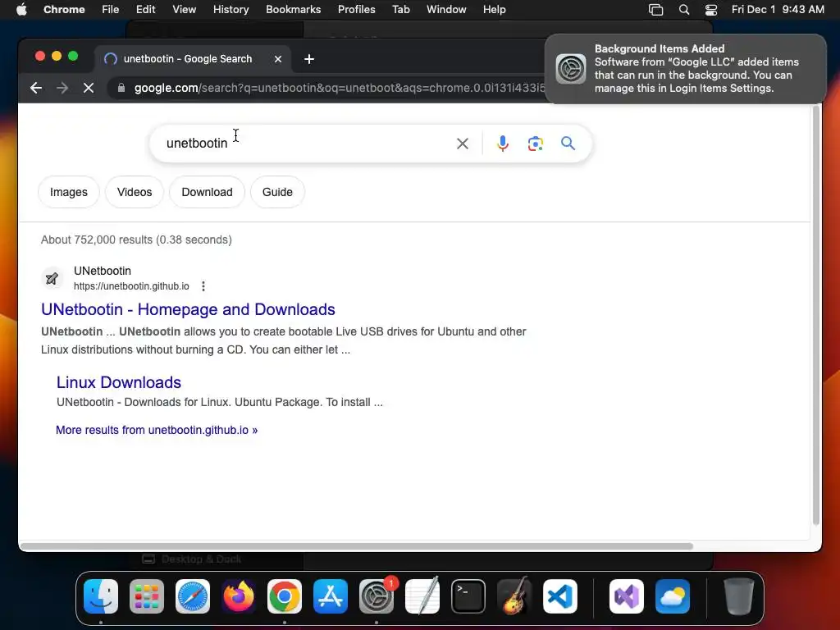
Task: Close the unetbootin Google Search tab
Action: [x=277, y=59]
